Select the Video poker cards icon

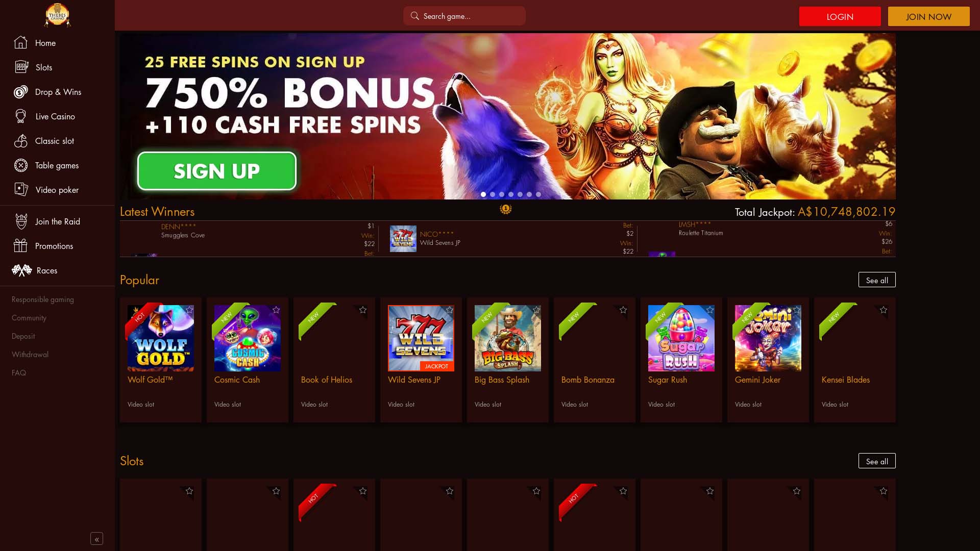21,190
